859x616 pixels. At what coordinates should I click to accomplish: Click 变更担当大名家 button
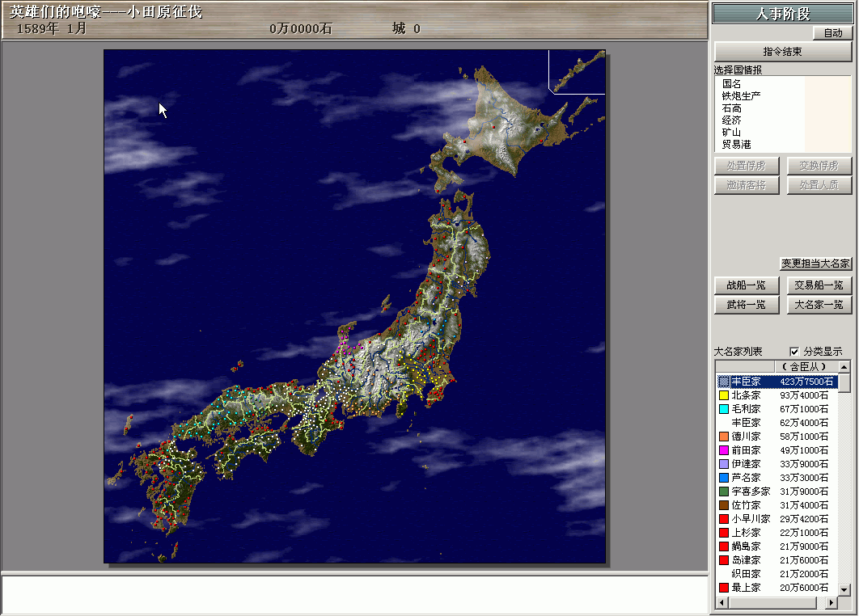click(815, 264)
